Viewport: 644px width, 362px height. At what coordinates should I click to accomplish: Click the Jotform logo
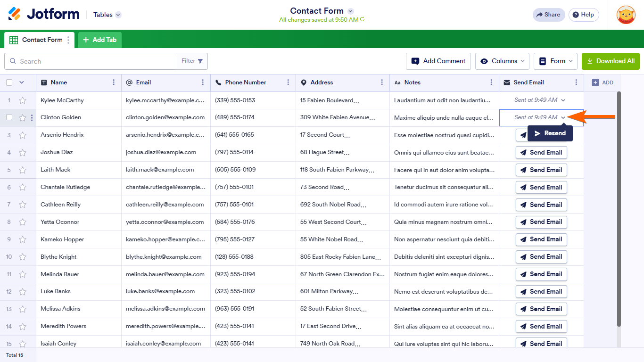click(x=44, y=14)
